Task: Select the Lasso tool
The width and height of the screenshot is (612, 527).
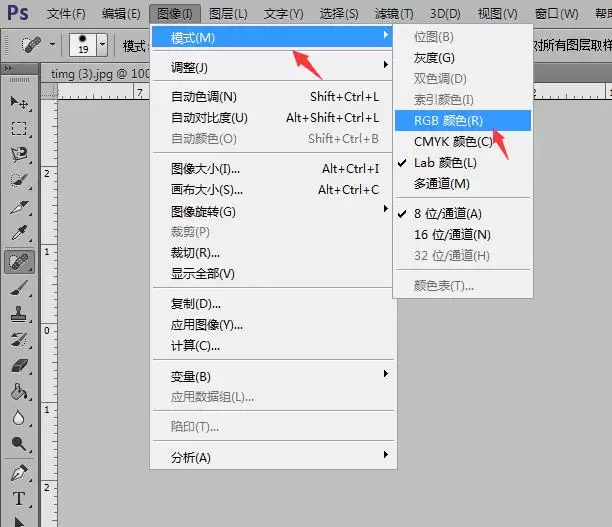Action: (x=19, y=155)
